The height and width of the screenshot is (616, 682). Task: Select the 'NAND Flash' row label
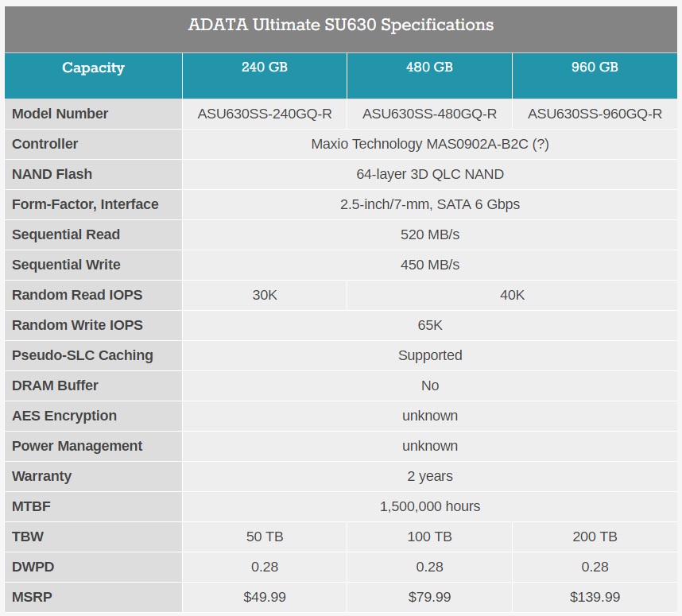pos(52,174)
